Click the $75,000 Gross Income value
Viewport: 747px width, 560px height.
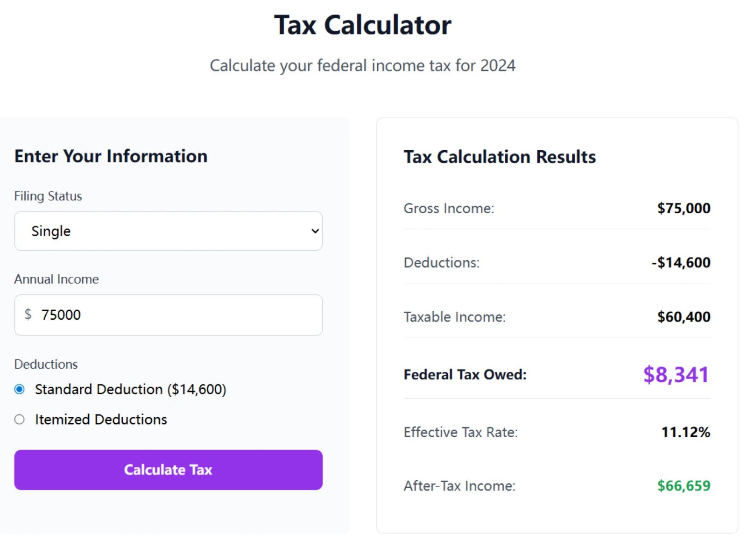684,208
